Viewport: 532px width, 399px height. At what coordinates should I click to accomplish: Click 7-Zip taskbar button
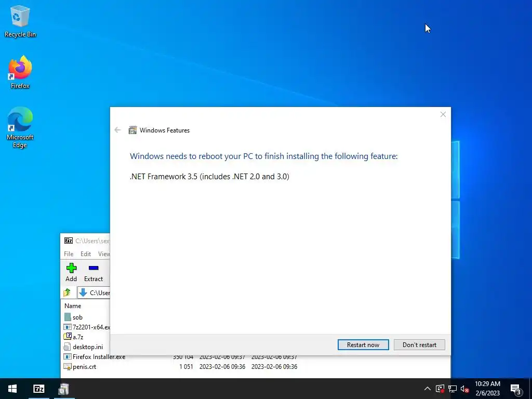[38, 389]
